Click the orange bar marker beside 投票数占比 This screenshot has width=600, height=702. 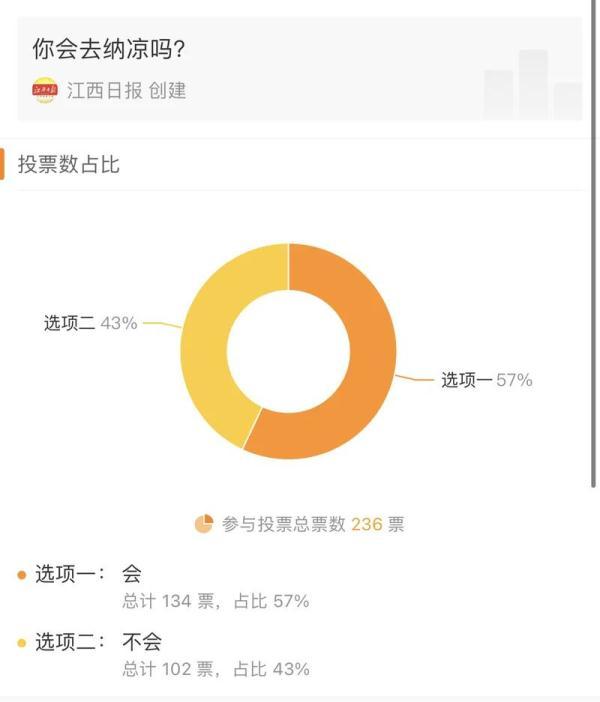(x=3, y=164)
